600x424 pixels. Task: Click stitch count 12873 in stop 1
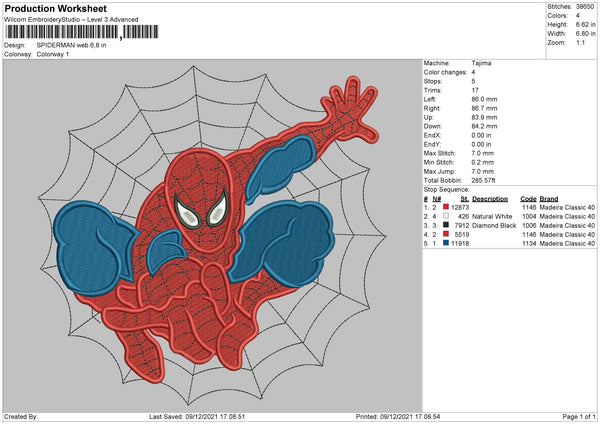[460, 207]
